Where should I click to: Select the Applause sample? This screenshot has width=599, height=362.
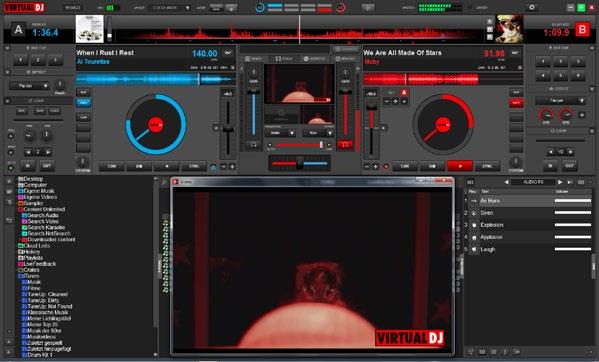pyautogui.click(x=529, y=237)
